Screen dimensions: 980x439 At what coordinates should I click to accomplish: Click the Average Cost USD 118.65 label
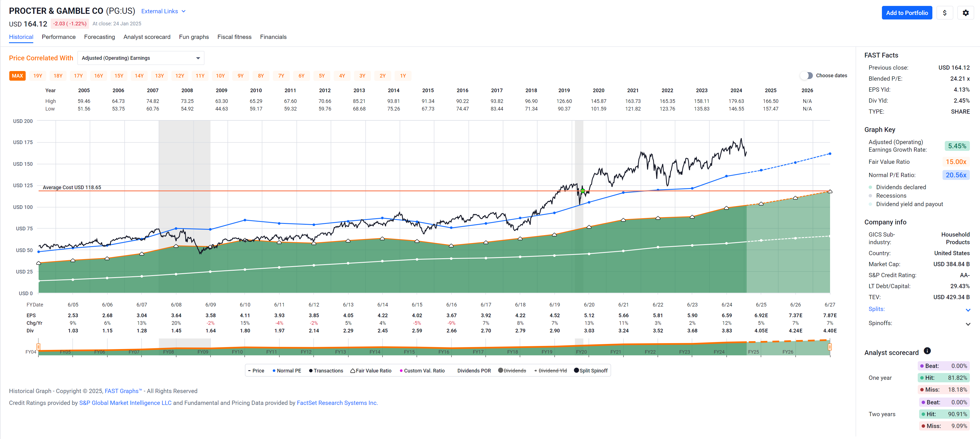coord(72,187)
